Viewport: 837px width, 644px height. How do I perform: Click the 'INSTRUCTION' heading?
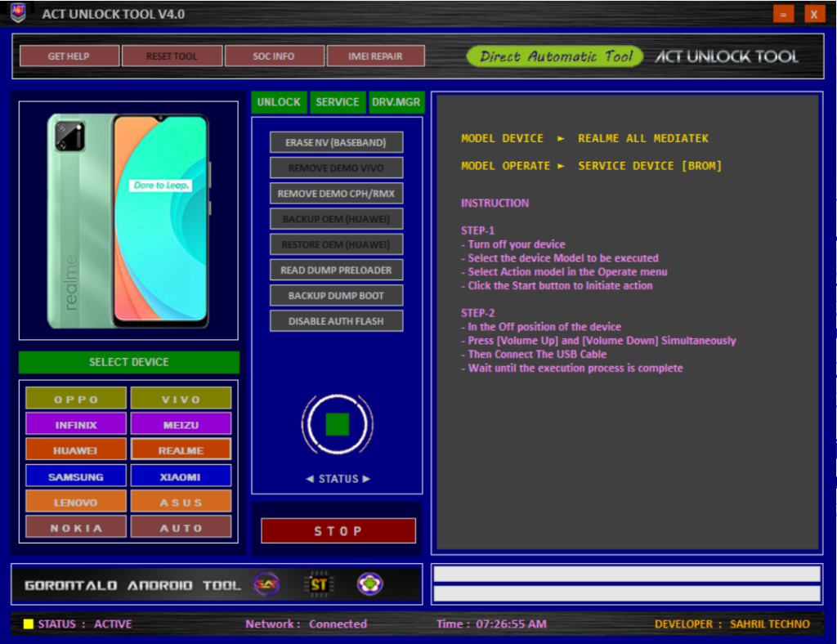pos(495,203)
